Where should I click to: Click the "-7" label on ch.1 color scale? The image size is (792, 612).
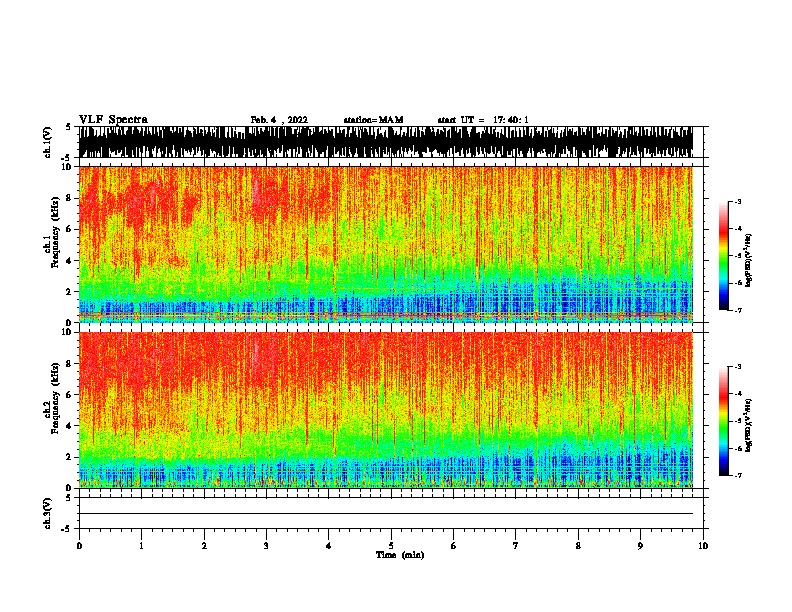[737, 310]
